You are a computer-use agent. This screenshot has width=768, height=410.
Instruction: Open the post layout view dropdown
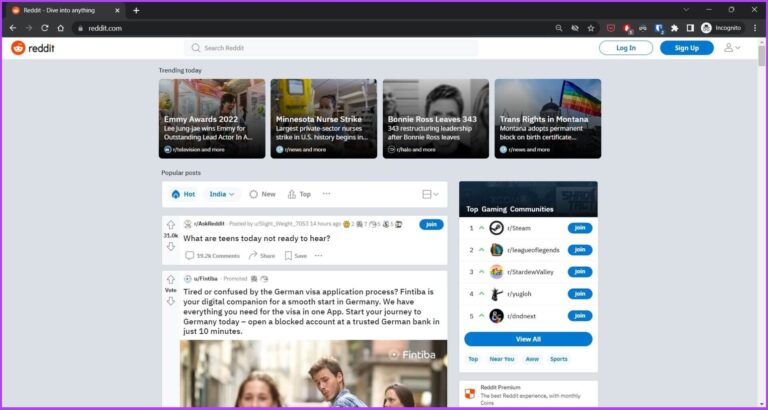coord(430,194)
